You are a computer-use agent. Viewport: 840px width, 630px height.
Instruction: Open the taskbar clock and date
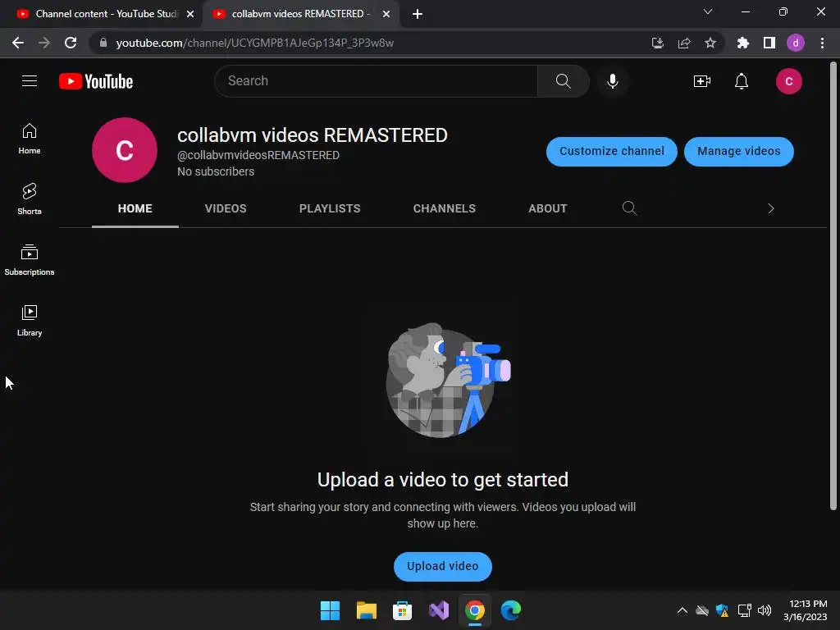[806, 610]
